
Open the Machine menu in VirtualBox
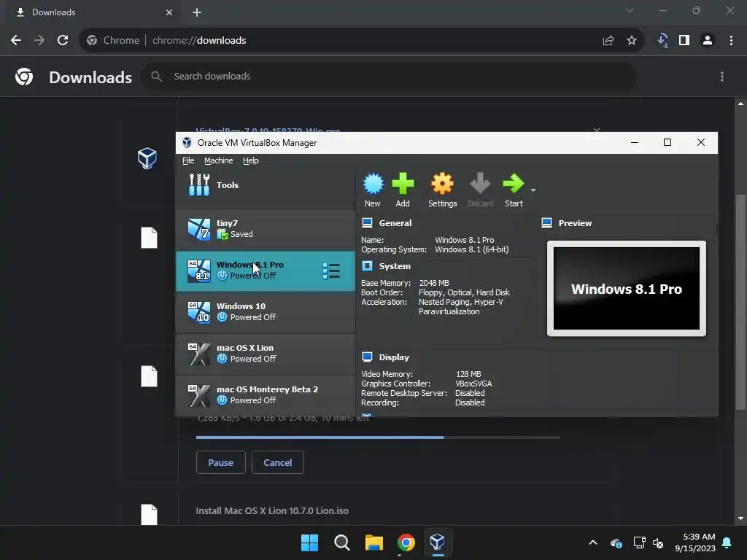[219, 160]
